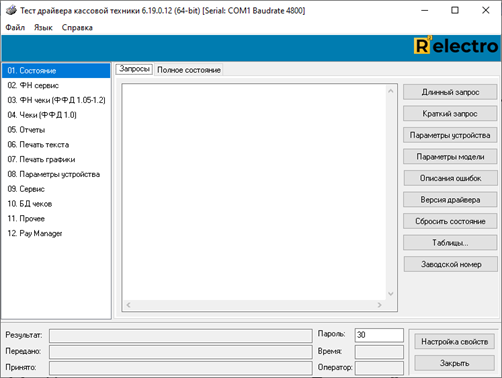Click the R electro logo
Screen dimensions: 502x378
pyautogui.click(x=456, y=46)
